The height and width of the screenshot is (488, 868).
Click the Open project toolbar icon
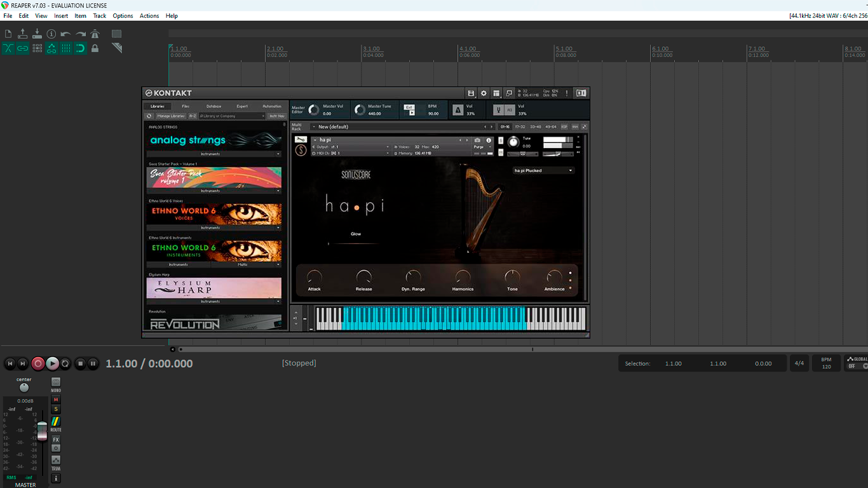click(23, 34)
